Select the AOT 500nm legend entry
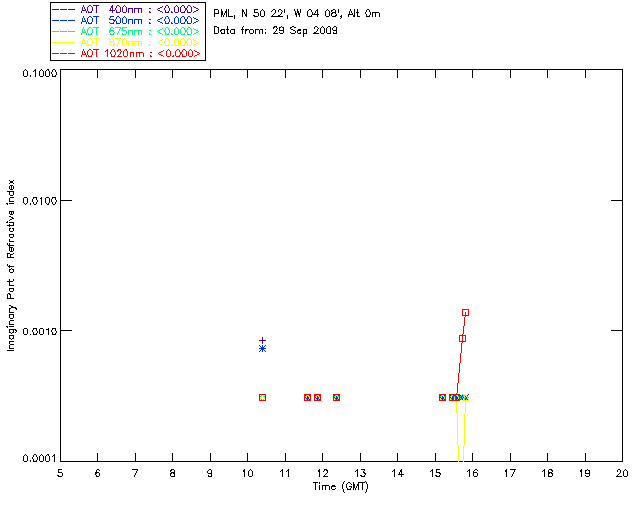This screenshot has height=512, width=640. [126, 20]
